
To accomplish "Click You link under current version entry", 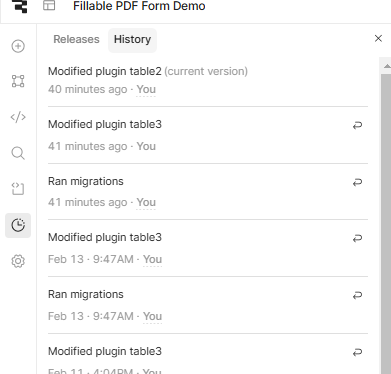I will (146, 89).
